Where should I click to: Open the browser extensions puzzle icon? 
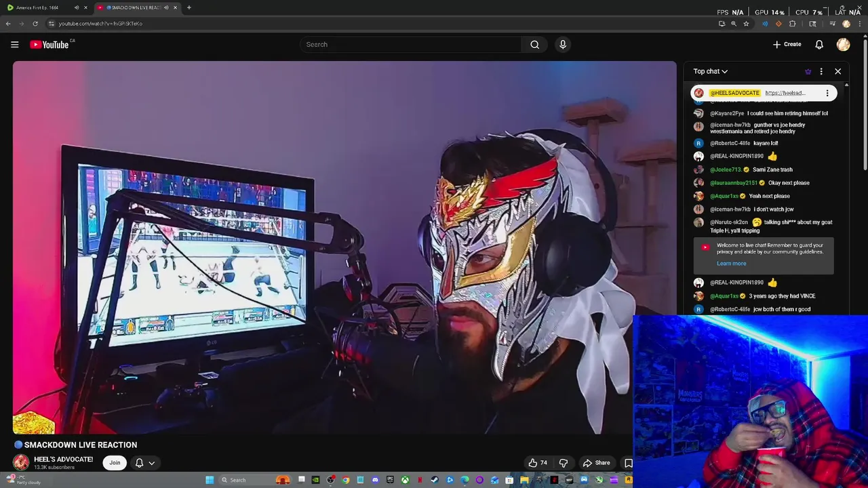pyautogui.click(x=792, y=24)
